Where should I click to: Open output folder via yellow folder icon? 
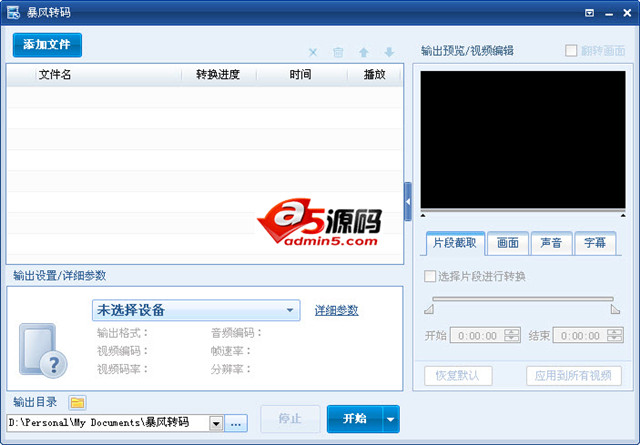77,403
